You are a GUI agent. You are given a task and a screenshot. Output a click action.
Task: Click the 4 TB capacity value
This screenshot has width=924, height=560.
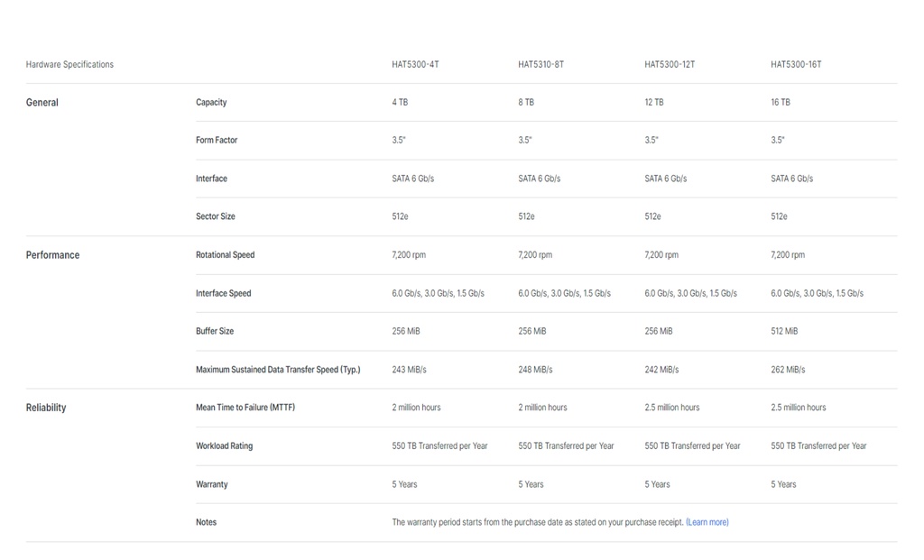tap(400, 103)
